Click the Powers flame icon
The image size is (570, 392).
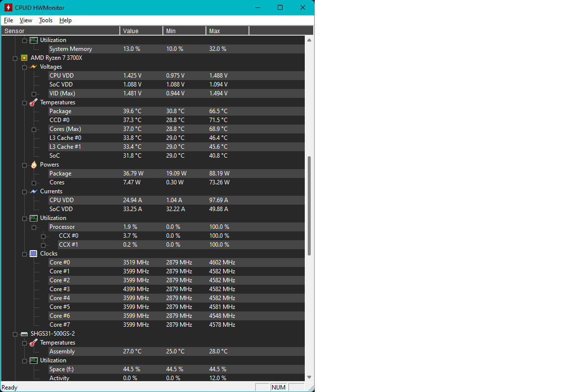pos(34,165)
